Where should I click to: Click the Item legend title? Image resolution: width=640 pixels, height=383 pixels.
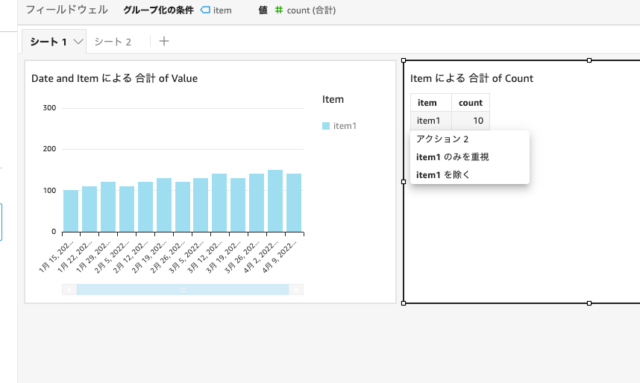333,99
